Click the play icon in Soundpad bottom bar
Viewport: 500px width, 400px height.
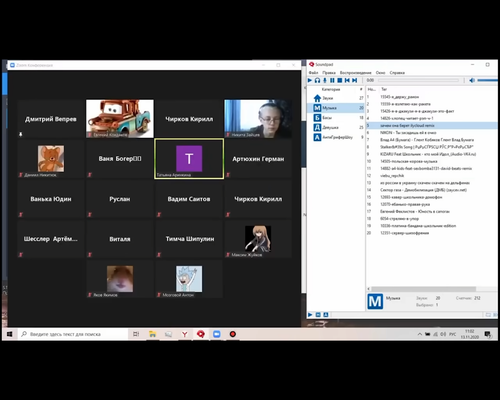click(x=310, y=315)
